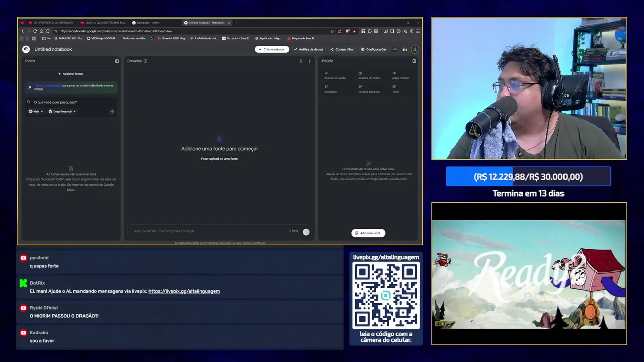This screenshot has height=362, width=644.
Task: Open the new tab plus button
Action: 237,23
